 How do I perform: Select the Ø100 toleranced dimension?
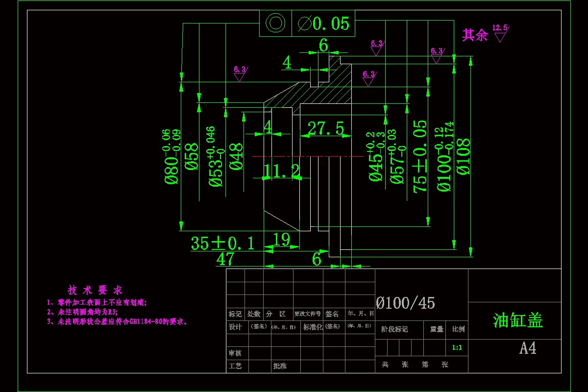pos(445,157)
